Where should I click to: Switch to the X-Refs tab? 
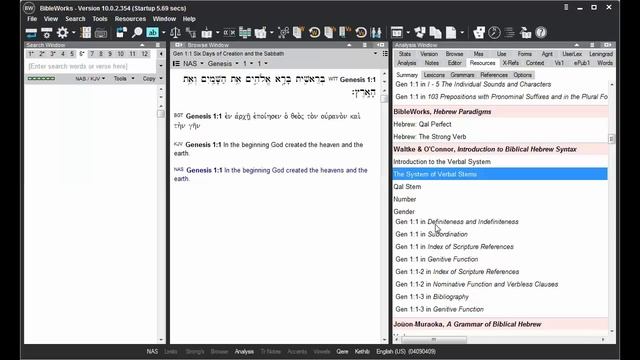(x=511, y=63)
